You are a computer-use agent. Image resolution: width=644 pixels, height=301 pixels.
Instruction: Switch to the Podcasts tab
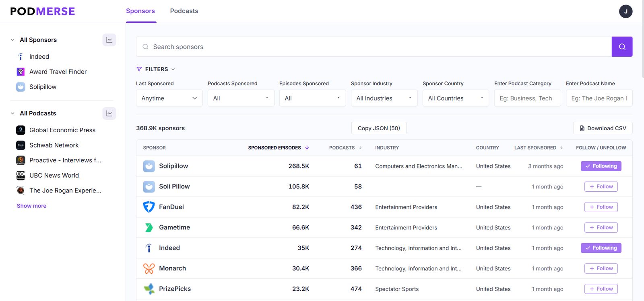click(x=184, y=11)
